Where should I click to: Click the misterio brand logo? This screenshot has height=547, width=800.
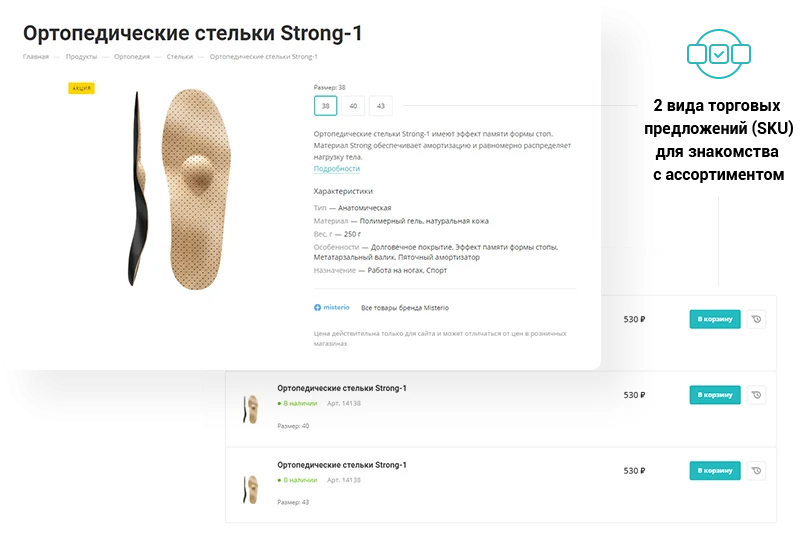[x=332, y=307]
